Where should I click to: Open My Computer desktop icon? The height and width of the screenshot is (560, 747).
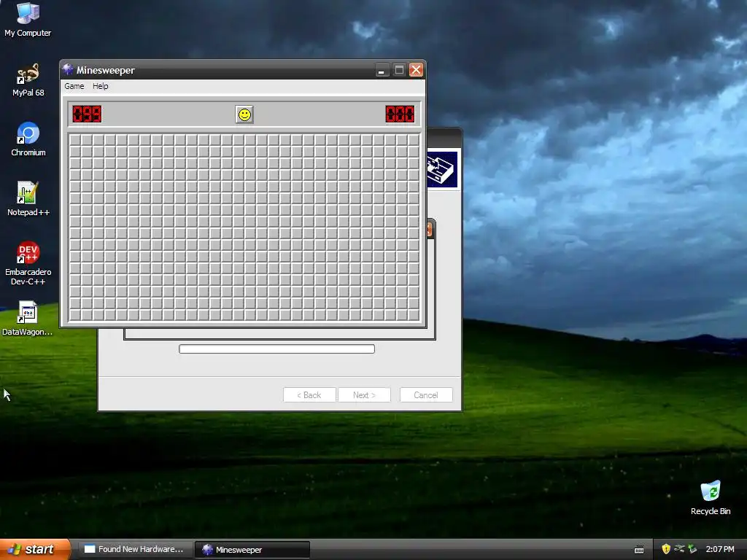[x=28, y=20]
